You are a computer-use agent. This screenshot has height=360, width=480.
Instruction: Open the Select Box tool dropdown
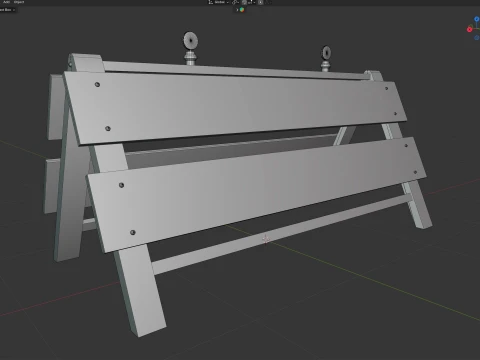pyautogui.click(x=7, y=10)
